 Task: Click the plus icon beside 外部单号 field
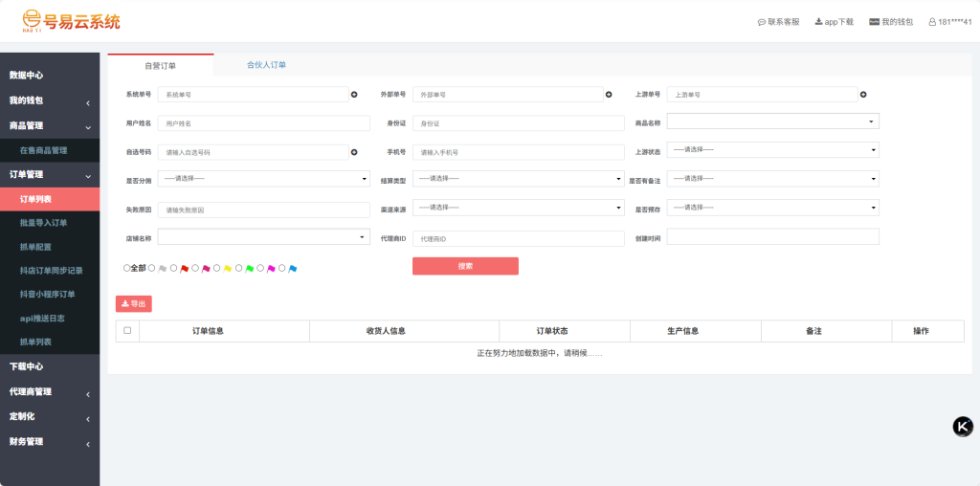[609, 95]
